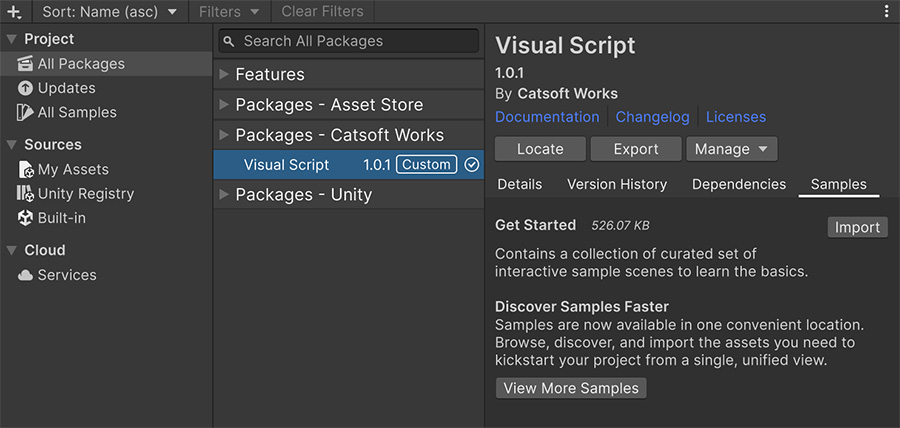Viewport: 900px width, 428px height.
Task: Click the Built-in Unity cube icon
Action: [x=25, y=218]
